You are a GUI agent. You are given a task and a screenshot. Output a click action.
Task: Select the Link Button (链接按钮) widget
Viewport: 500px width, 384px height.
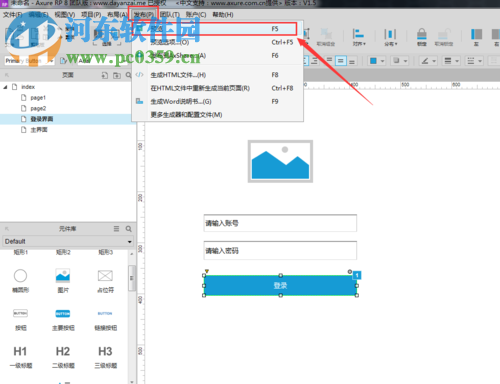coord(105,319)
